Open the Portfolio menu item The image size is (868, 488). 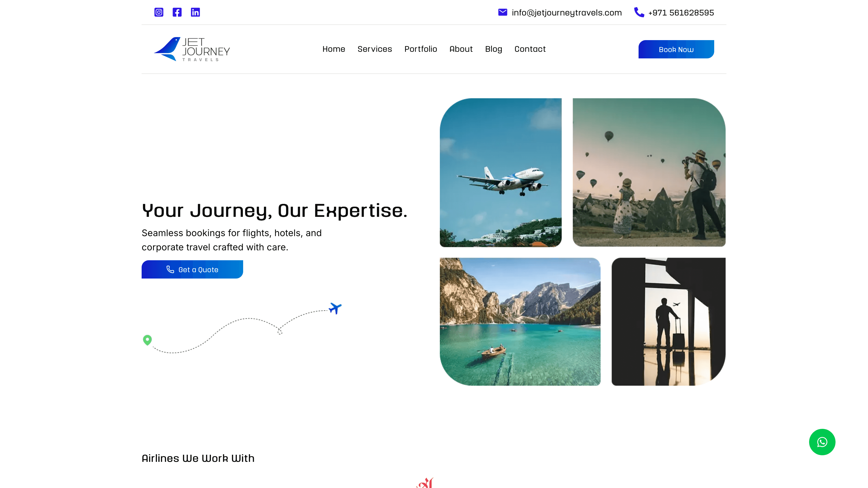pos(421,49)
